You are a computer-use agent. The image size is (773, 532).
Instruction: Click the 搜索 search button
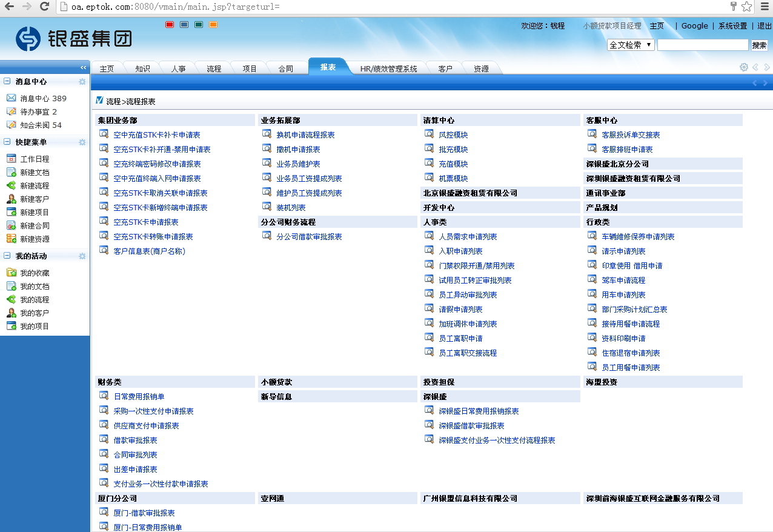759,45
